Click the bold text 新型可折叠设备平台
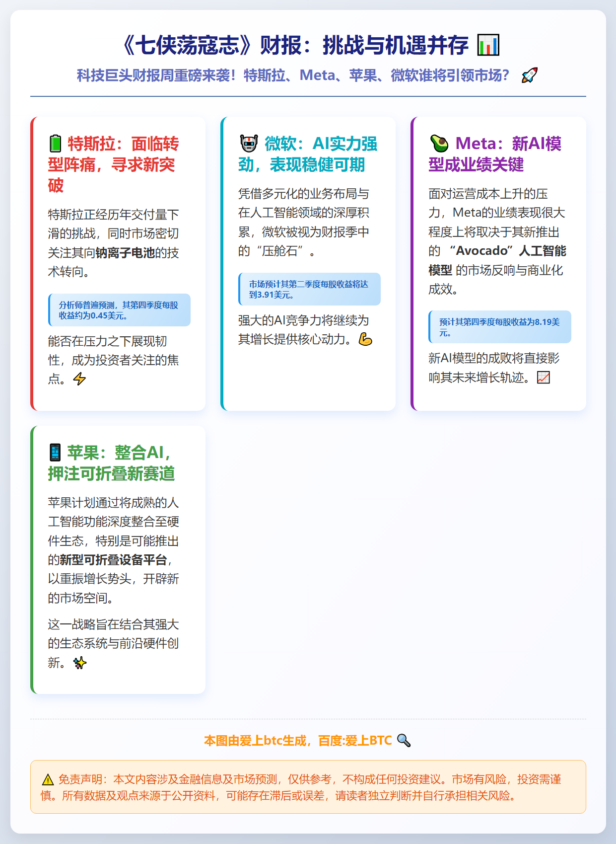 pyautogui.click(x=113, y=560)
